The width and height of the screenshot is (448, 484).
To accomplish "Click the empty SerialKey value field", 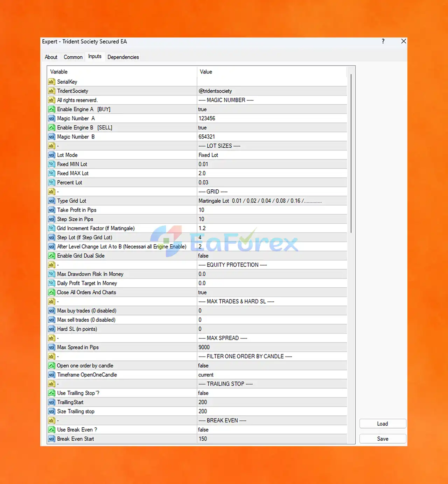I will pos(272,82).
